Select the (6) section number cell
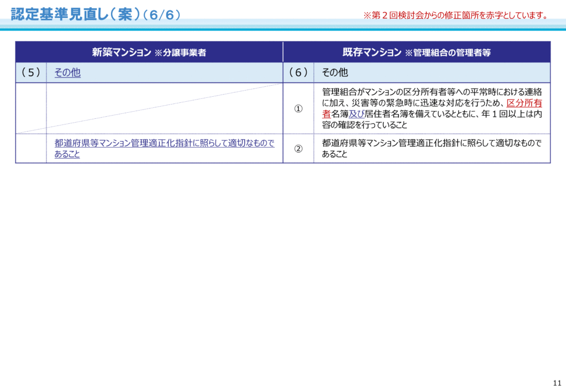This screenshot has width=566, height=392. pyautogui.click(x=298, y=72)
